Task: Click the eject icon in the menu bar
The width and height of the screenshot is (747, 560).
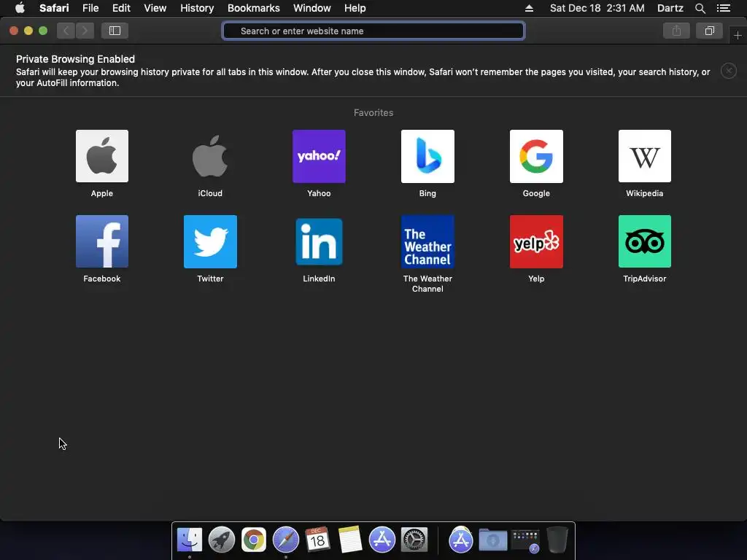Action: [x=529, y=8]
